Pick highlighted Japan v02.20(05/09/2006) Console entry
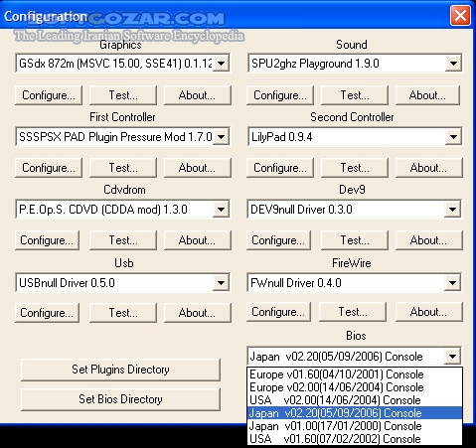 [355, 413]
